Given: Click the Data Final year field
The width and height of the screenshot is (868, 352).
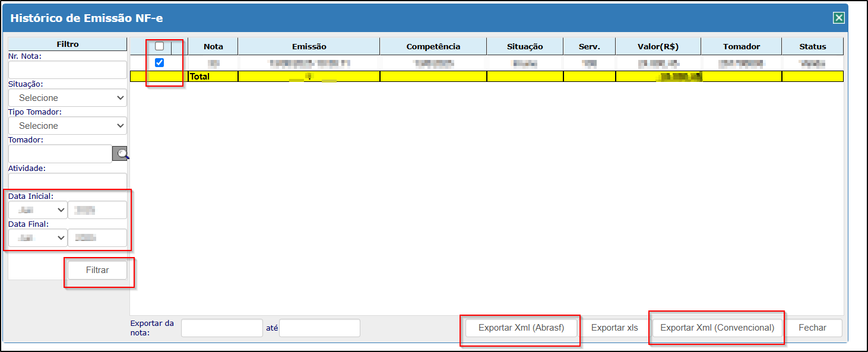Looking at the screenshot, I should [97, 238].
